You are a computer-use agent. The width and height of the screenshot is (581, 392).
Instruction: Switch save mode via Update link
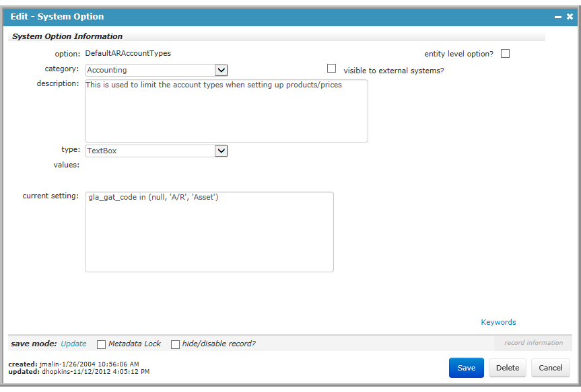pyautogui.click(x=73, y=344)
